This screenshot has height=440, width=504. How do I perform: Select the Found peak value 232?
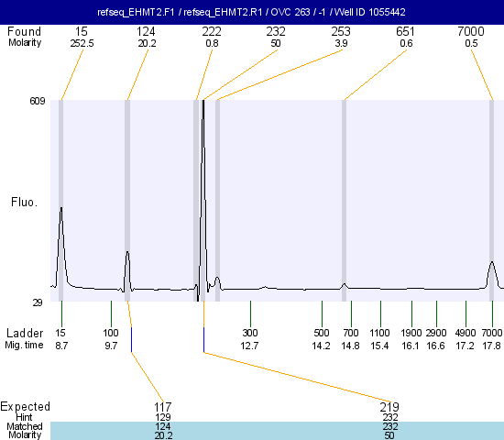click(276, 31)
